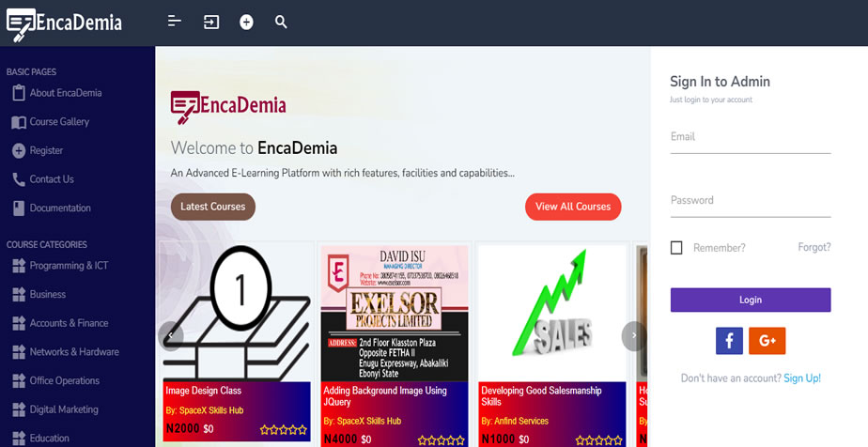Click the purple Login button
868x447 pixels.
coord(750,300)
